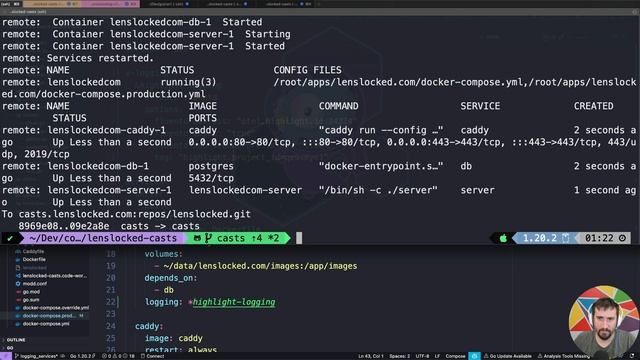Click the lenslockedcom-db-1 row in container table
Image resolution: width=640 pixels, height=360 pixels.
(319, 172)
